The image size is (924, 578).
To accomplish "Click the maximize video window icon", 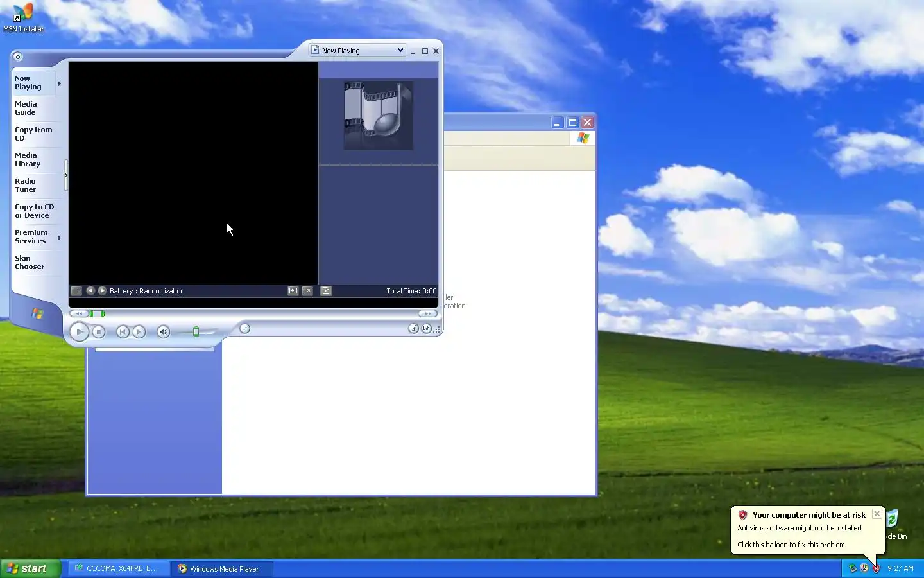I will coord(293,291).
